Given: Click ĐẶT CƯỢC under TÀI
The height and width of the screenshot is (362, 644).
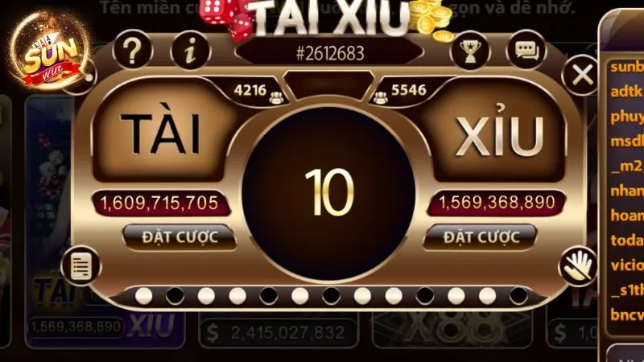Looking at the screenshot, I should click(x=180, y=237).
